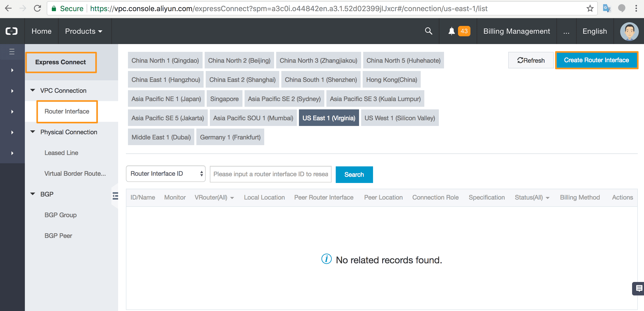Click the Refresh button

click(531, 60)
